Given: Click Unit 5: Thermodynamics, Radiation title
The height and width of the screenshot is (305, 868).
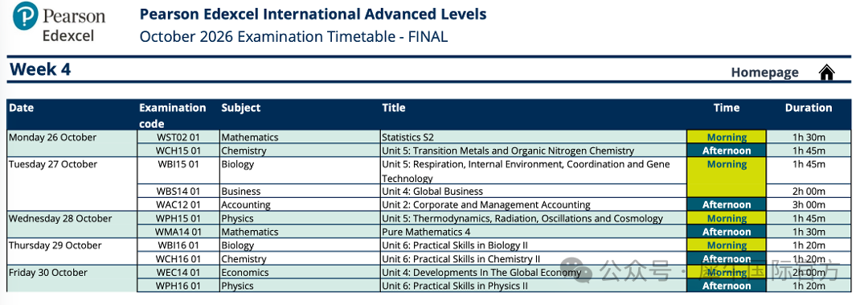Looking at the screenshot, I should (x=533, y=219).
